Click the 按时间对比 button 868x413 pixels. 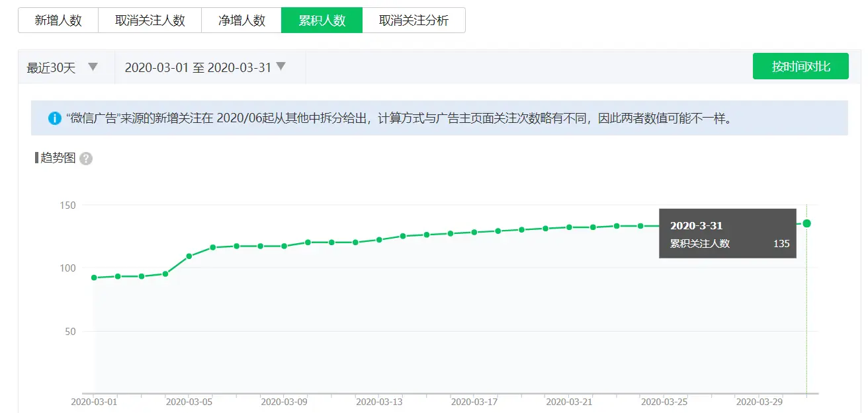[801, 66]
